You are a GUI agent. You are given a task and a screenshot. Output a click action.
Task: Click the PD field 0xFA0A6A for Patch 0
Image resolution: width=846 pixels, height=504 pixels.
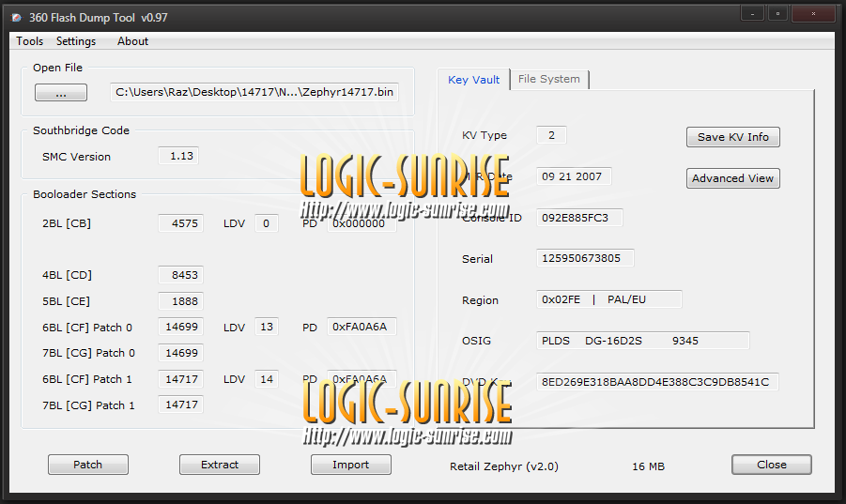(x=362, y=327)
